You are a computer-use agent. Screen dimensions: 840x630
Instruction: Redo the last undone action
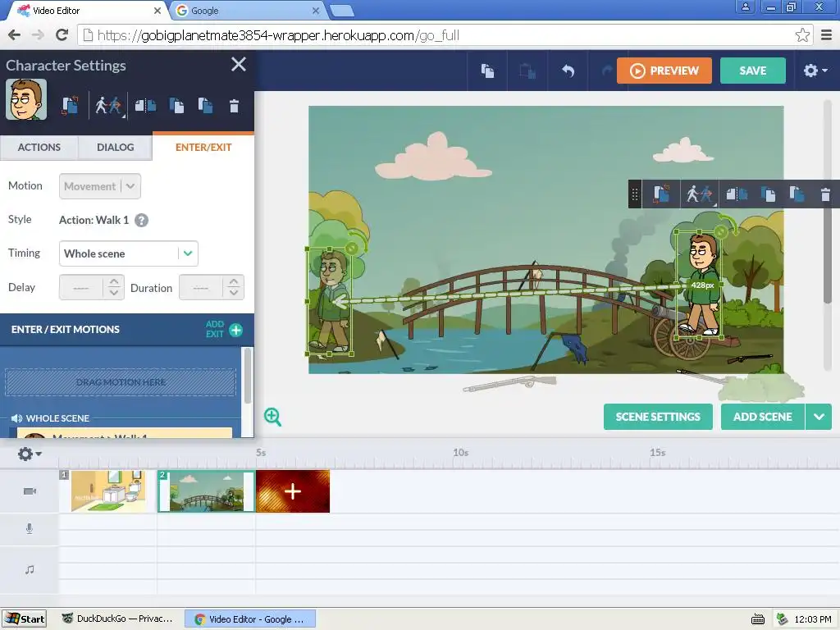(x=607, y=71)
